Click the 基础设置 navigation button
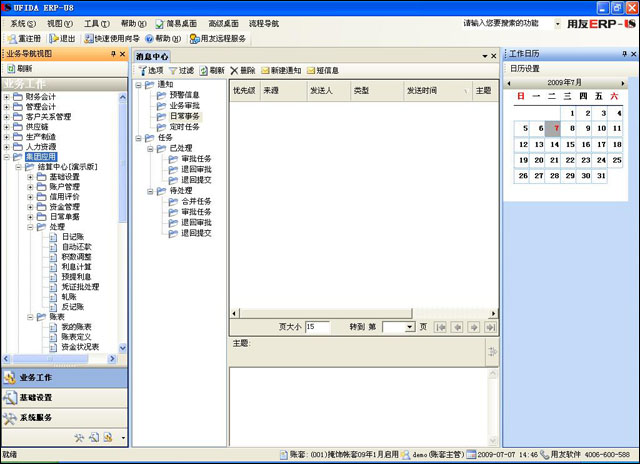The image size is (640, 464). [65, 398]
